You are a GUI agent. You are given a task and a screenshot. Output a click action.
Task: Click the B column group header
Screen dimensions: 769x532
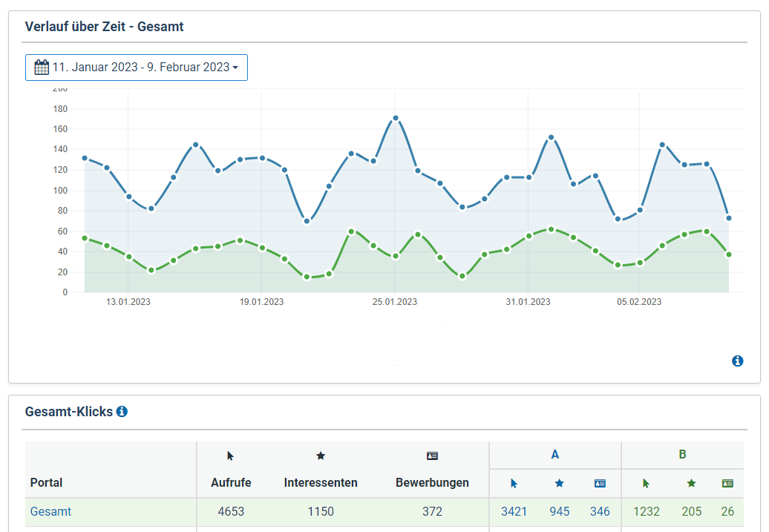tap(682, 455)
